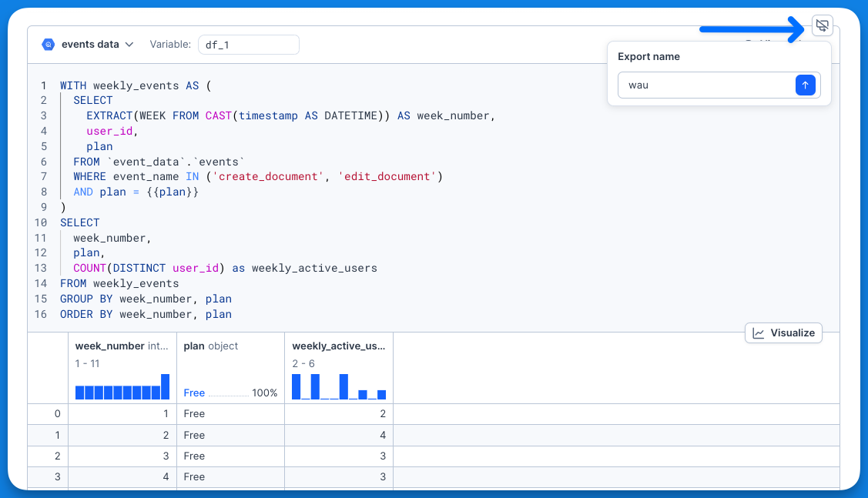Click the BigQuery connection icon
Viewport: 868px width, 498px height.
[x=49, y=45]
